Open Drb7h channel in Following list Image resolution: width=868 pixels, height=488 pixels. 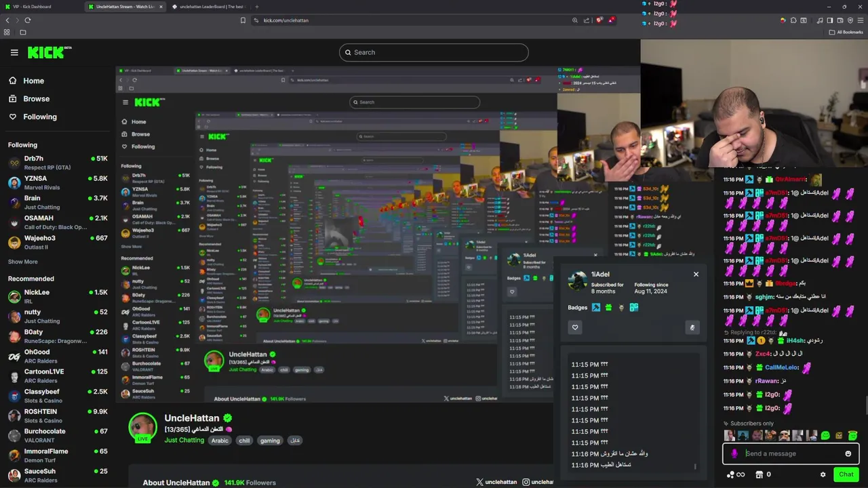[x=58, y=163]
